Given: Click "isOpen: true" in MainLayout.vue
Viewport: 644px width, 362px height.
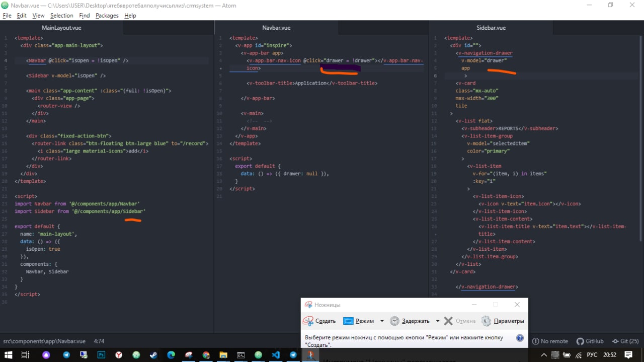Looking at the screenshot, I should tap(43, 249).
